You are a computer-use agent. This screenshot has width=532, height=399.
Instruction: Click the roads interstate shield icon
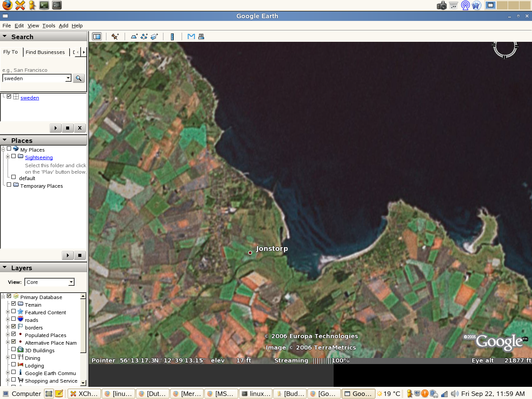(x=21, y=319)
